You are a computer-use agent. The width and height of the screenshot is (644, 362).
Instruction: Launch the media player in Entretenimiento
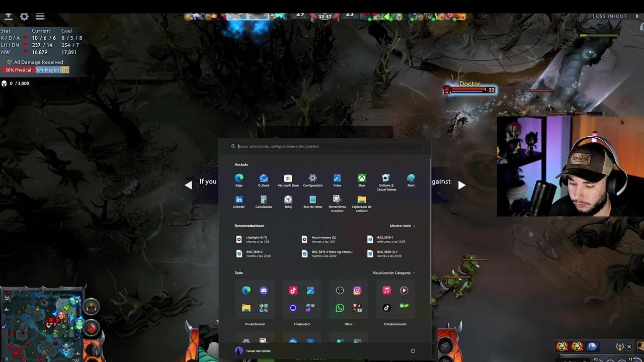404,291
